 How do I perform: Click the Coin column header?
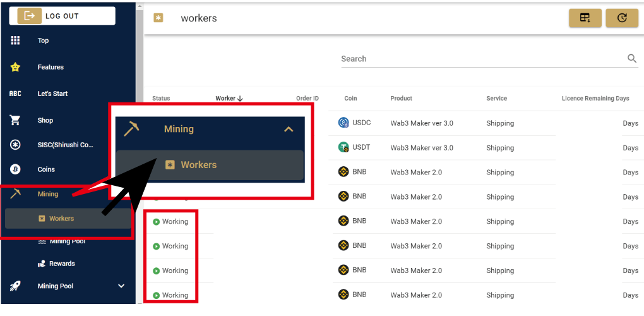pyautogui.click(x=351, y=99)
